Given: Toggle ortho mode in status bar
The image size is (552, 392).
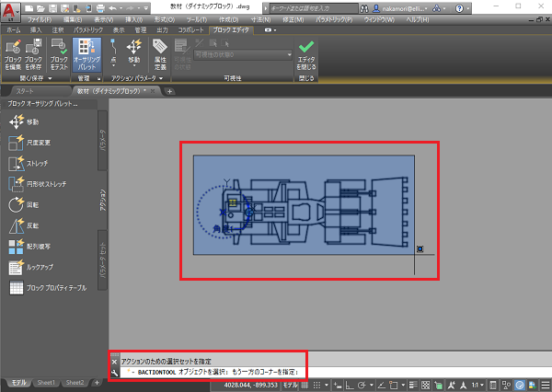Looking at the screenshot, I should click(350, 385).
